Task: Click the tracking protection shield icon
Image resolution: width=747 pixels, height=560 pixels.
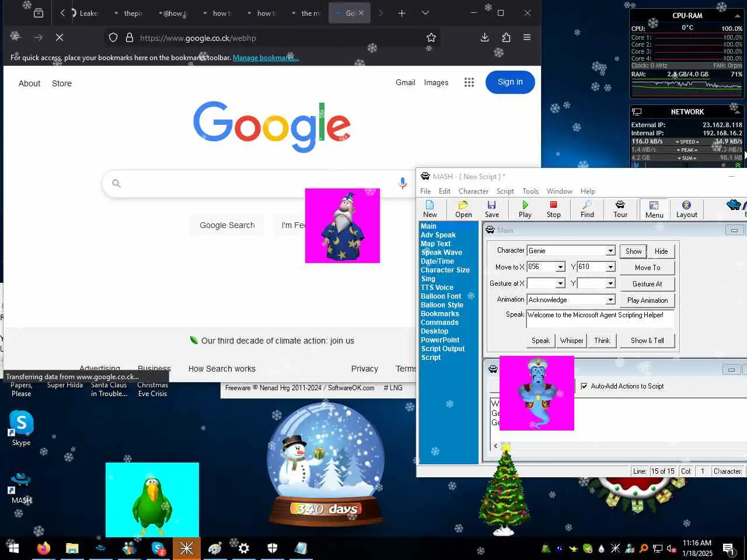Action: tap(113, 37)
